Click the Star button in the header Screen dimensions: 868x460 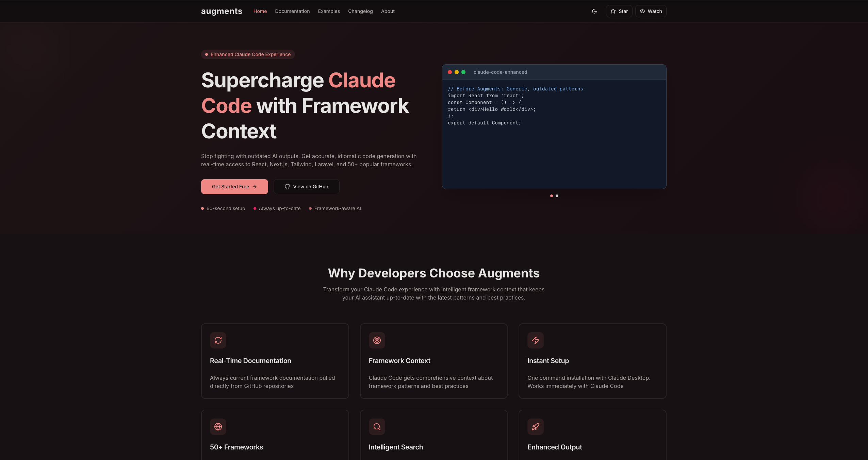coord(619,11)
